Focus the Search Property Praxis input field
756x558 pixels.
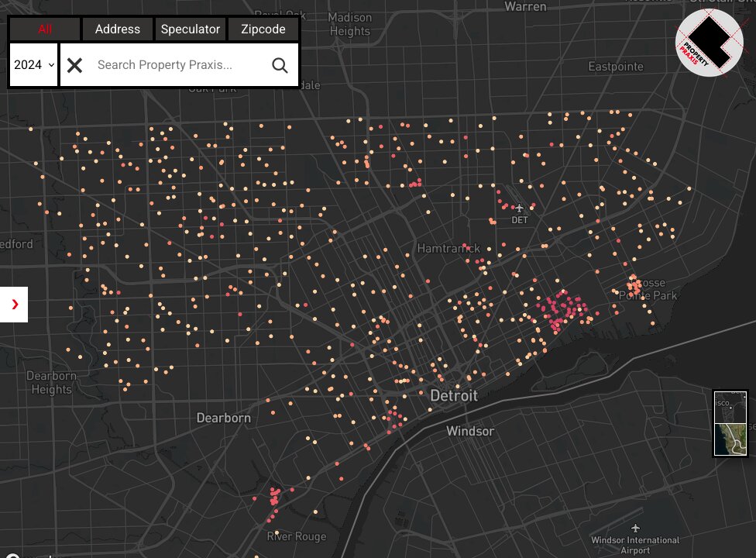tap(178, 65)
